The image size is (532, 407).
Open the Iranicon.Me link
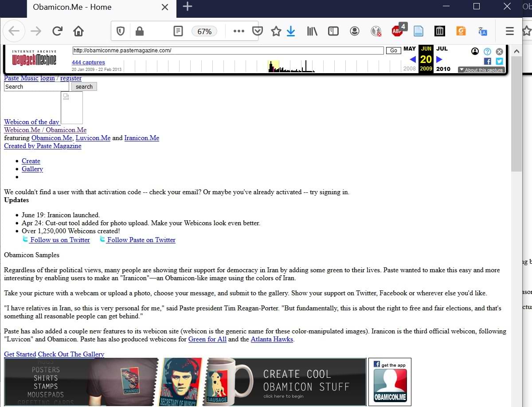pyautogui.click(x=141, y=138)
